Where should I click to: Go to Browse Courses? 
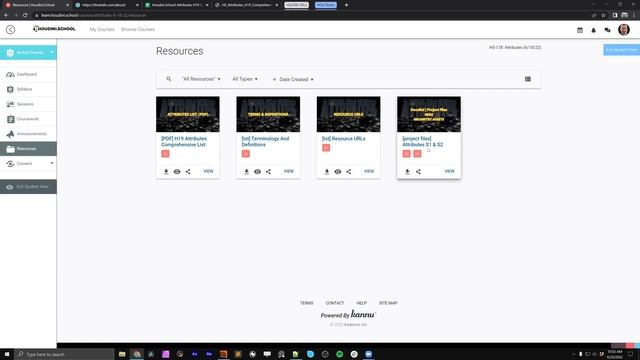tap(138, 29)
